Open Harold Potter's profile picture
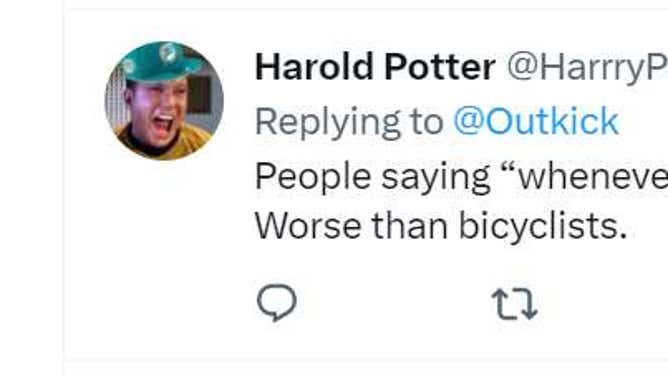 164,100
